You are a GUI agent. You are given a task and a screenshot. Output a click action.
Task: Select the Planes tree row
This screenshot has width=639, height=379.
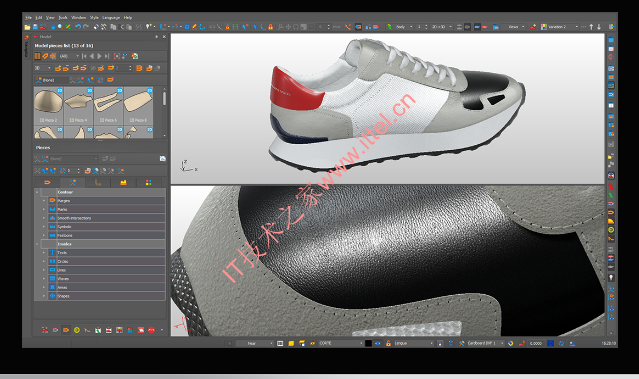click(x=106, y=279)
